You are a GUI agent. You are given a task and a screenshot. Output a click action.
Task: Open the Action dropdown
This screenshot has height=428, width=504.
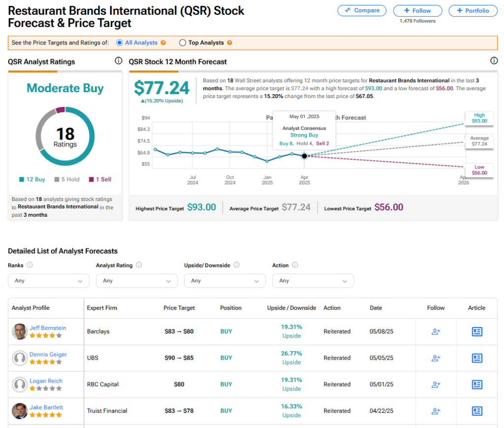313,280
